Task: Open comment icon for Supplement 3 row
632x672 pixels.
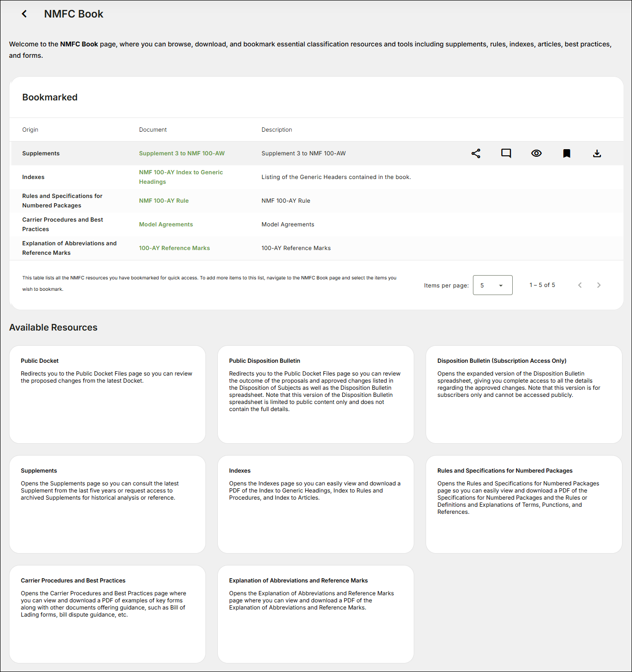Action: [506, 153]
